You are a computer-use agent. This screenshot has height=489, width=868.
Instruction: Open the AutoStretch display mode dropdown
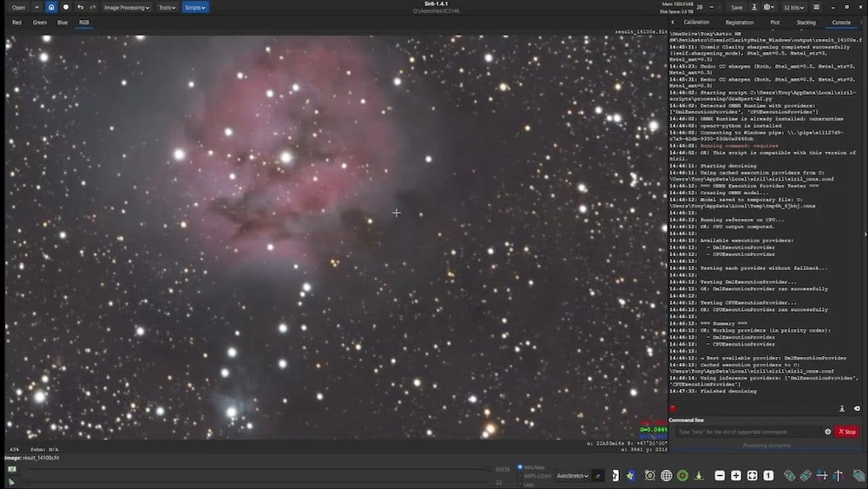coord(572,476)
